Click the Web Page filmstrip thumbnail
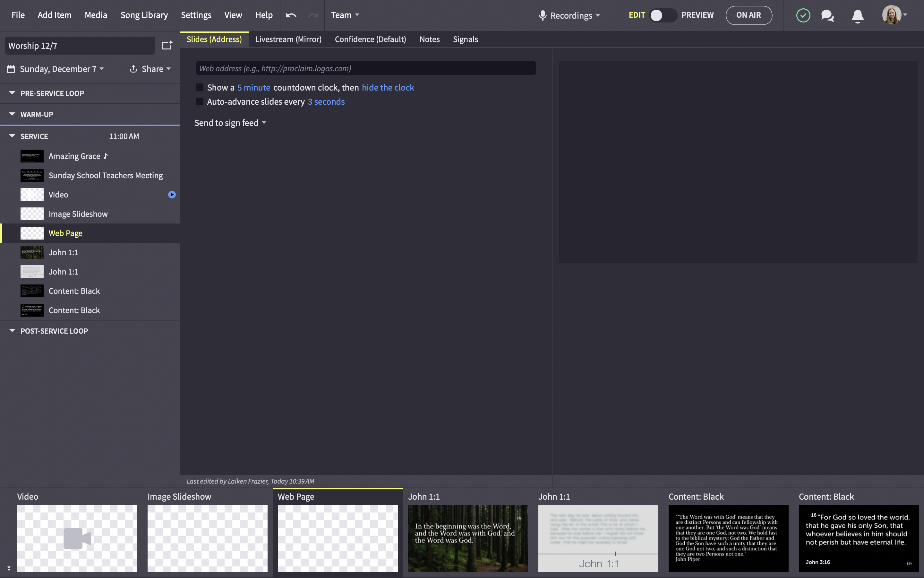The width and height of the screenshot is (924, 578). point(338,538)
